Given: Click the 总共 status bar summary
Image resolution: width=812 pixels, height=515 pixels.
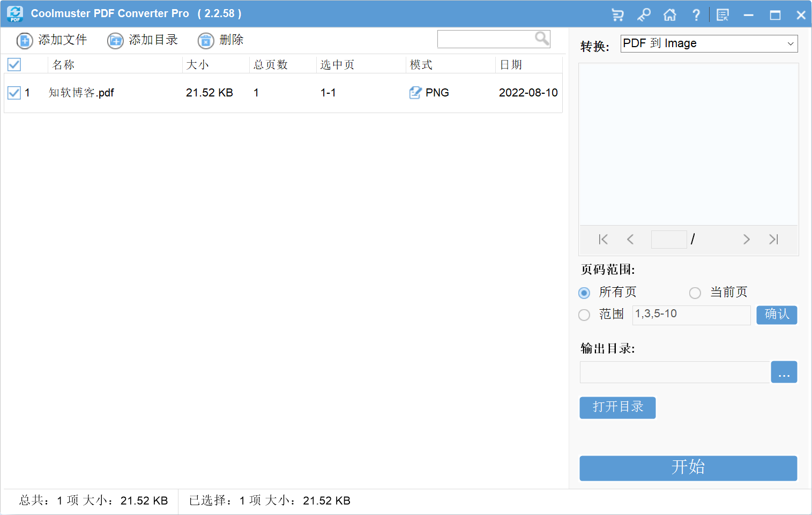Looking at the screenshot, I should (93, 501).
